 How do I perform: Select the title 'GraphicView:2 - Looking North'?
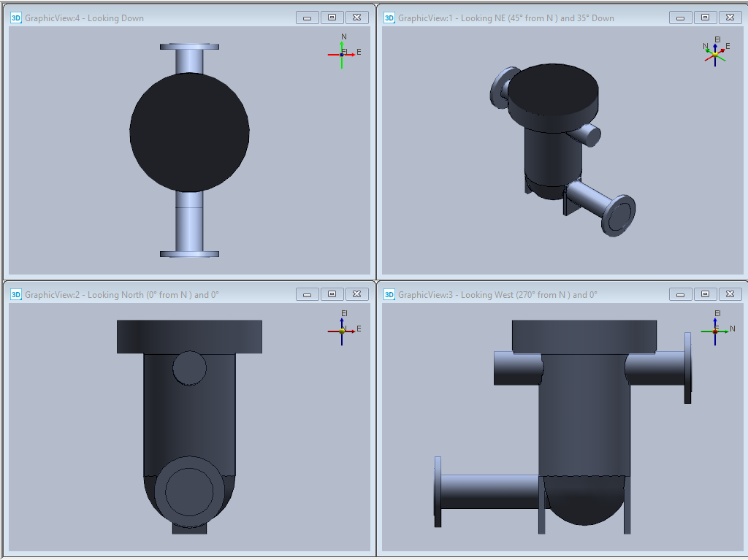(x=122, y=295)
